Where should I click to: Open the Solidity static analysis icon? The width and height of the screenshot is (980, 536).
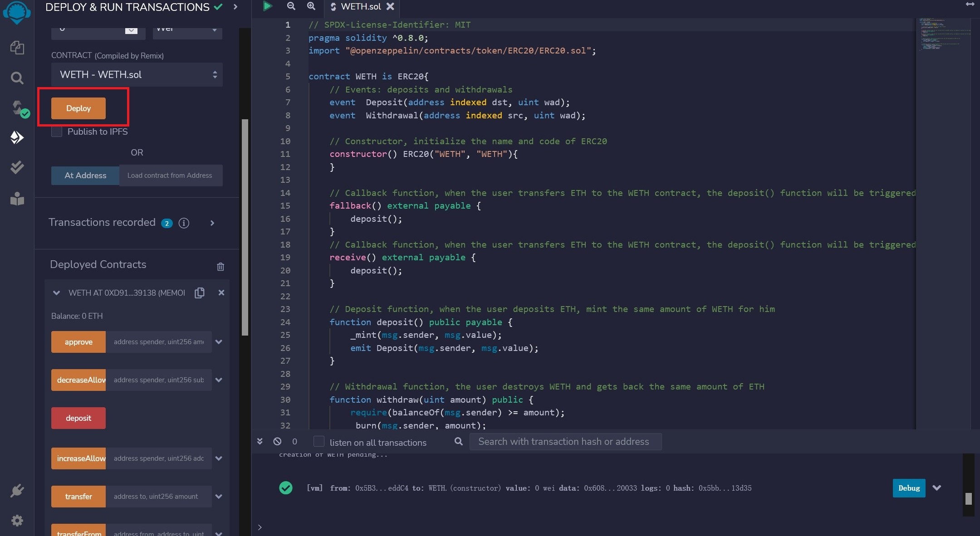17,167
